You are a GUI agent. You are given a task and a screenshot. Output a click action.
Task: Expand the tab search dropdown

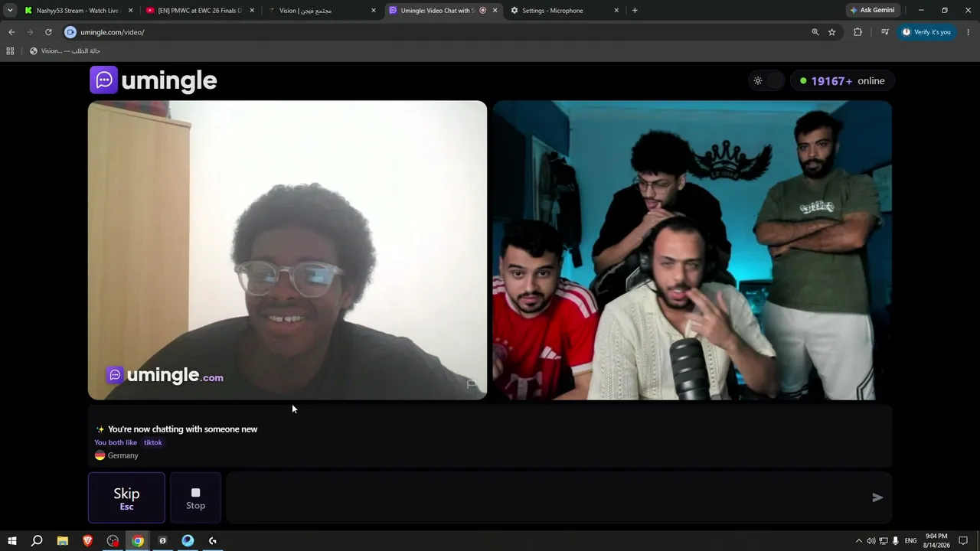tap(10, 11)
